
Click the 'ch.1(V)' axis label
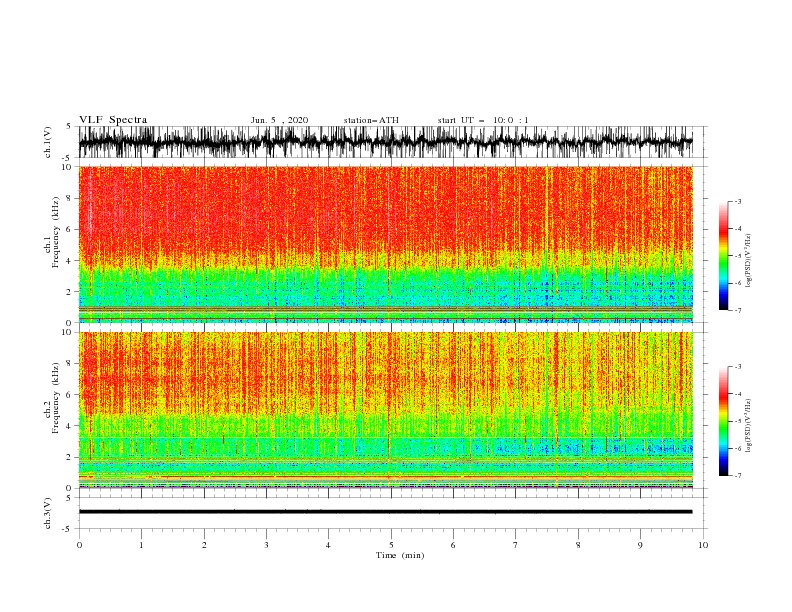(x=48, y=142)
